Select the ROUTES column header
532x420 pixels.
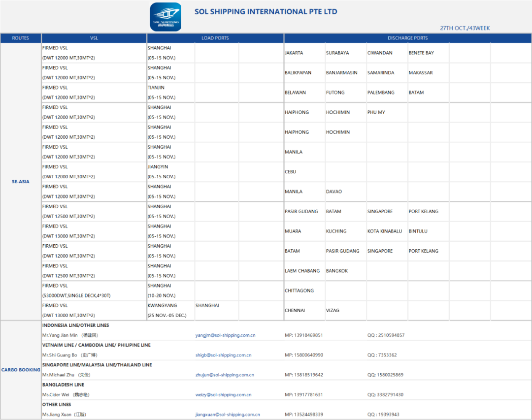[21, 38]
